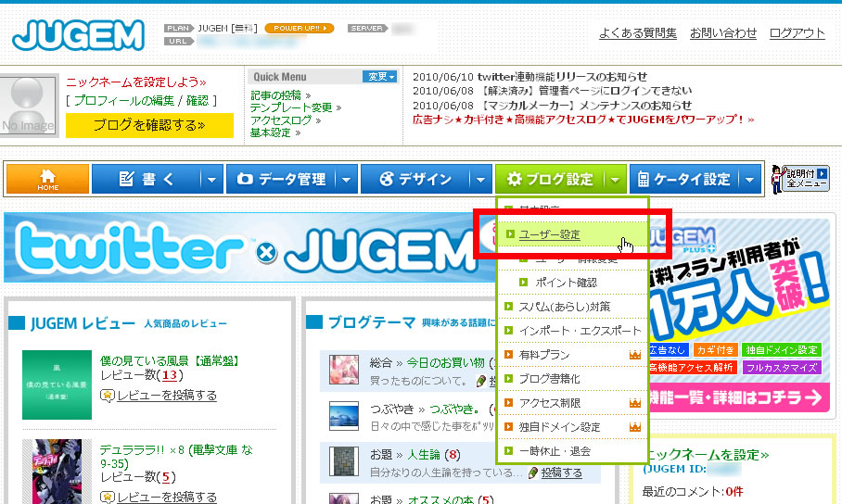Click the 僕の見ている風景 album cover

coord(57,384)
